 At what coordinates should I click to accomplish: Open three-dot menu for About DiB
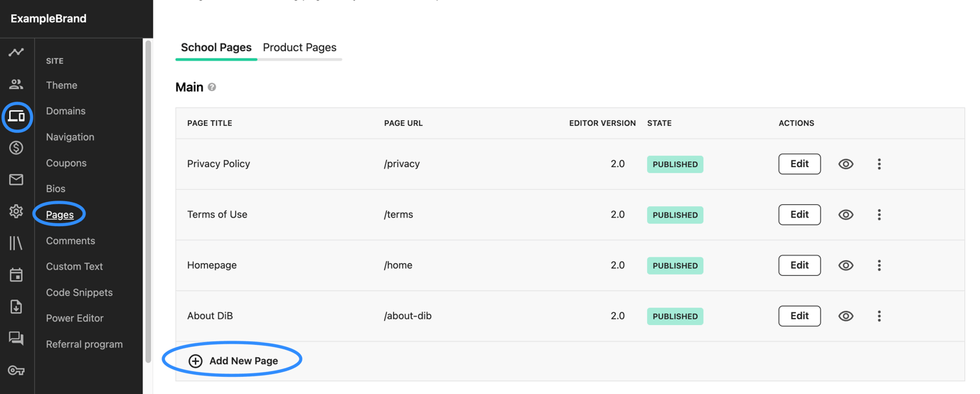[x=879, y=316]
